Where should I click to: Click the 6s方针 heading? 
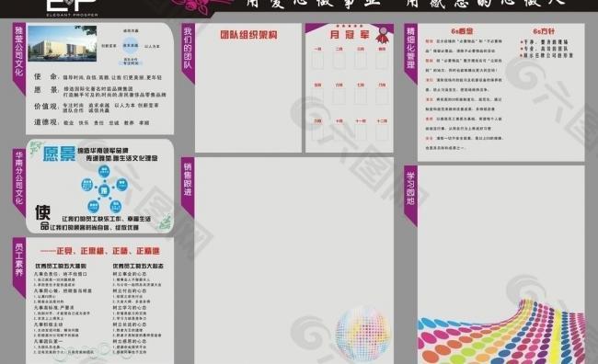(544, 31)
